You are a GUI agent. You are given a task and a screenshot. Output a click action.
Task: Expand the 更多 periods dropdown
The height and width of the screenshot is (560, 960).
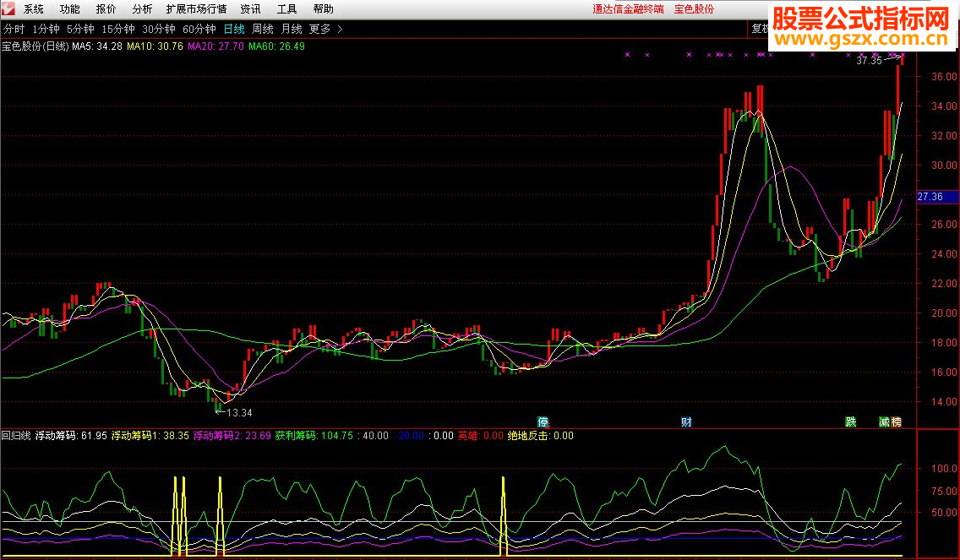tap(325, 29)
